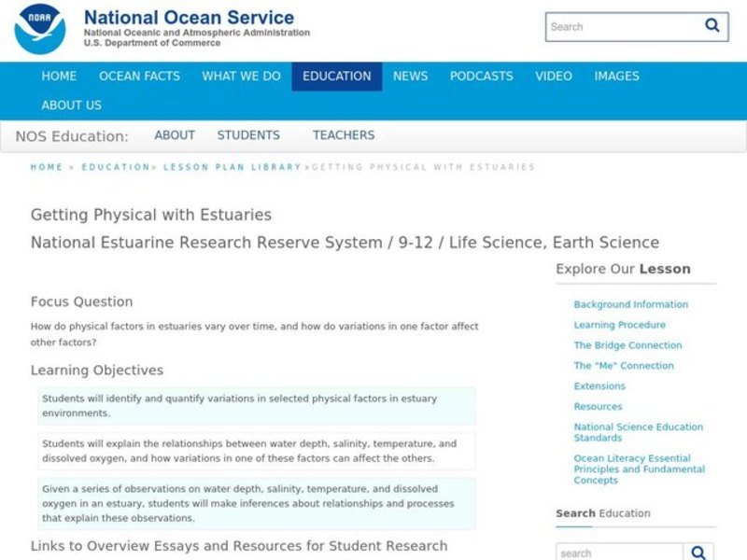Select ABOUT under NOS Education
This screenshot has width=747, height=560.
click(x=175, y=134)
